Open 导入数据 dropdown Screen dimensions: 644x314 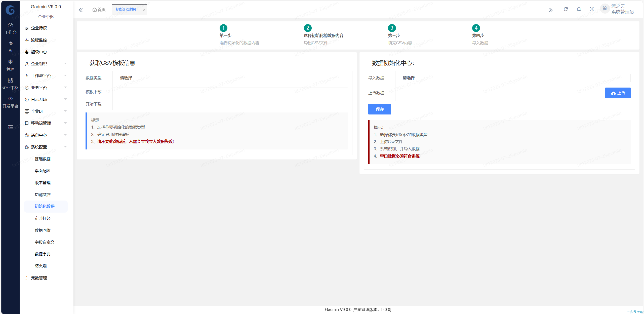point(515,78)
